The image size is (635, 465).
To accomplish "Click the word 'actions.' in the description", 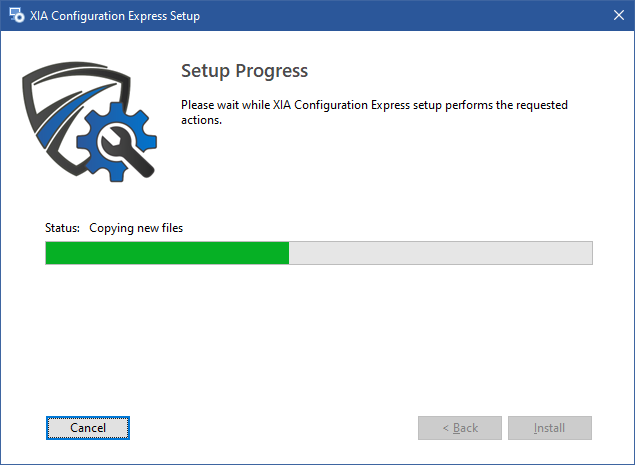I will click(x=201, y=120).
